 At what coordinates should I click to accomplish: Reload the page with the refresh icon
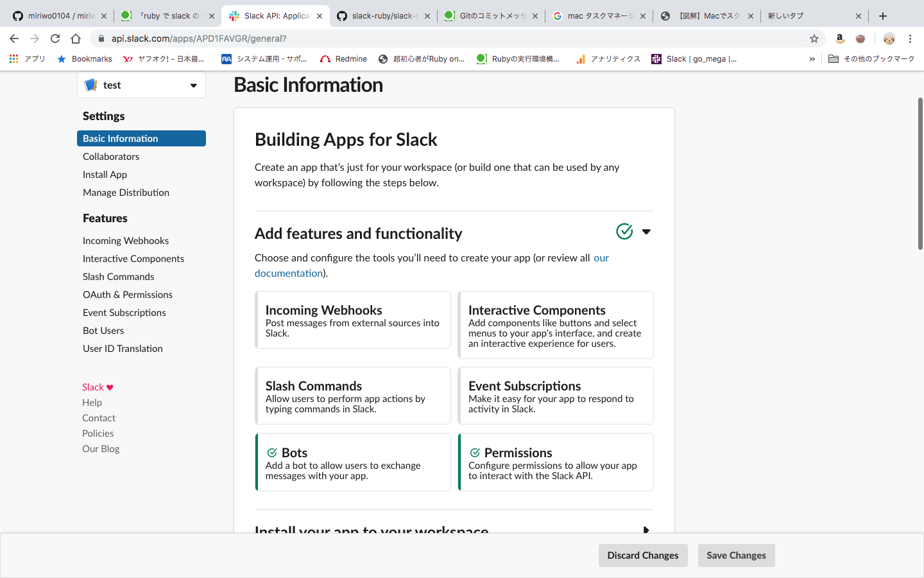(55, 39)
